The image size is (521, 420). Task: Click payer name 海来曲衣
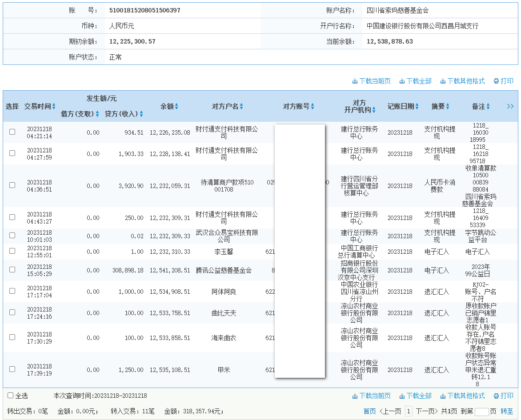coord(224,338)
